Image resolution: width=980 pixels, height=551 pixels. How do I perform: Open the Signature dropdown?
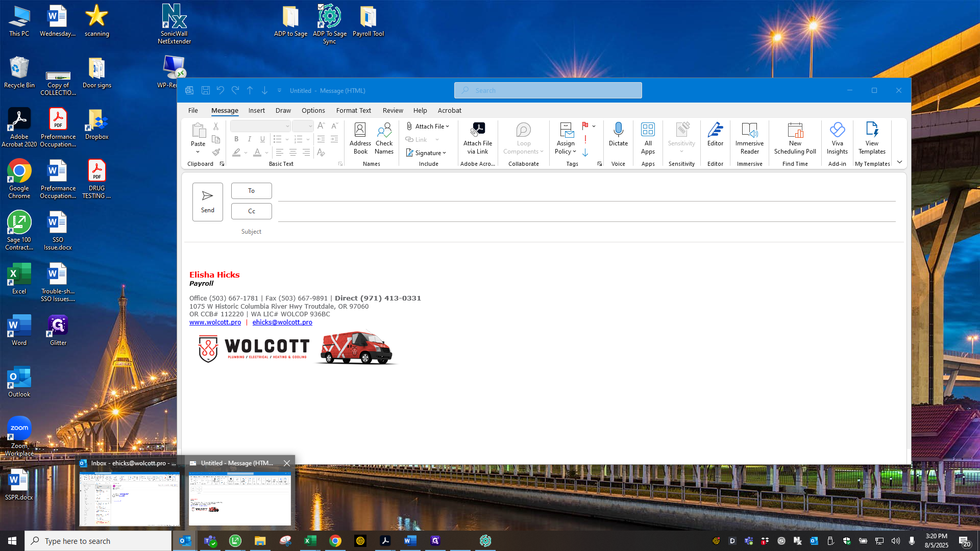(426, 153)
